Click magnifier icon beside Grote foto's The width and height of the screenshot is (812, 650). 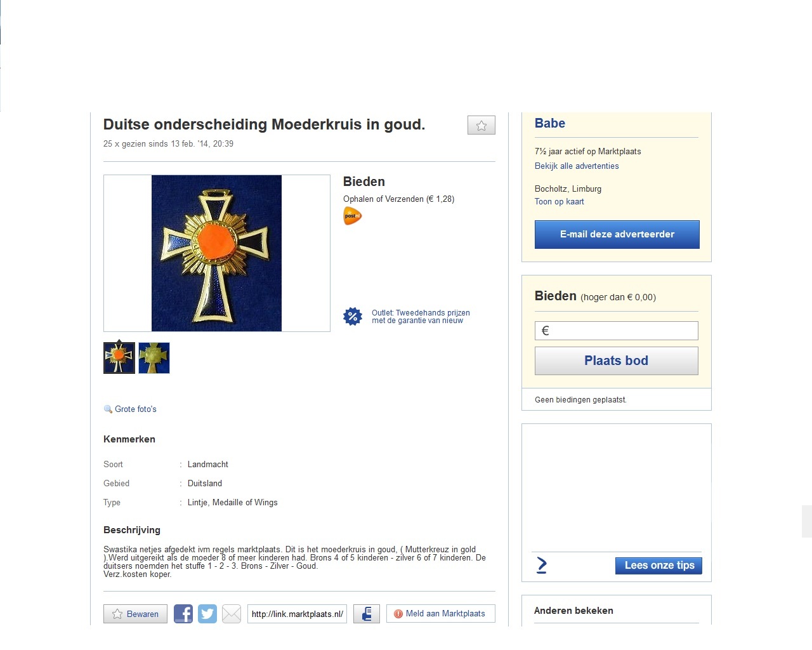tap(108, 409)
